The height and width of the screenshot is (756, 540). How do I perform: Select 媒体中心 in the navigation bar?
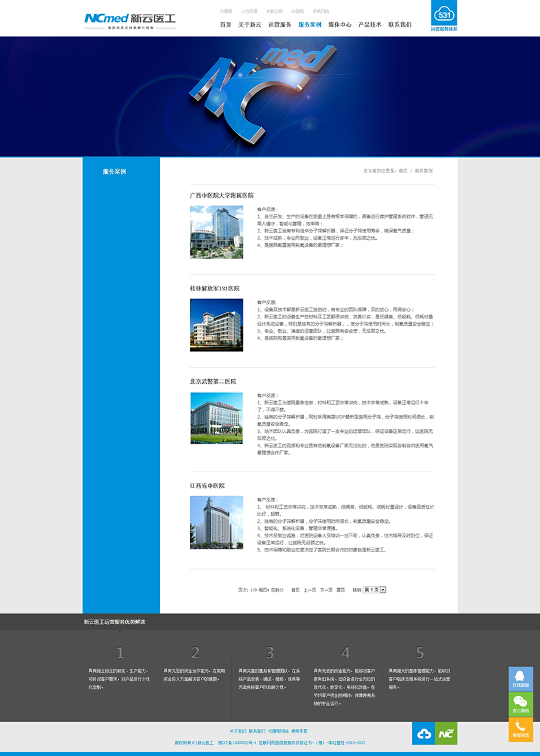[340, 25]
